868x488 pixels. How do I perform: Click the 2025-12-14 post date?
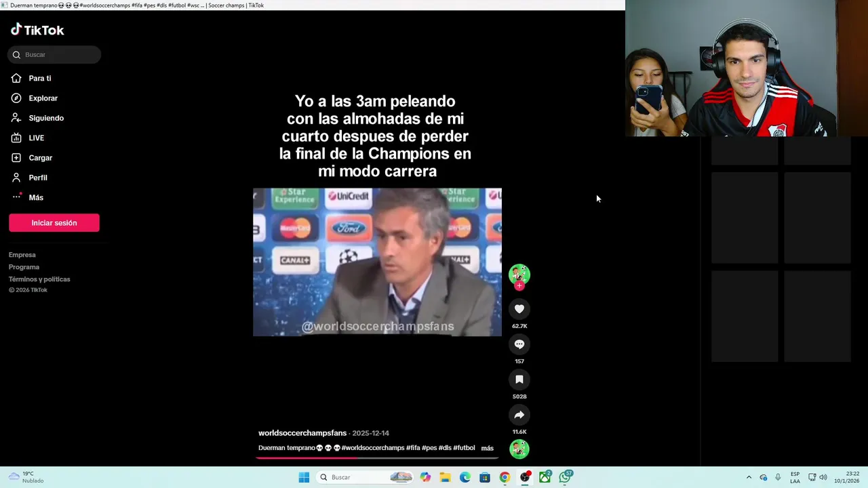[370, 433]
